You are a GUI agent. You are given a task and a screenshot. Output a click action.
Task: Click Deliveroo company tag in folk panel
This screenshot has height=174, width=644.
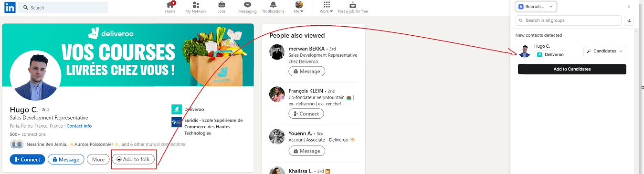pos(550,54)
